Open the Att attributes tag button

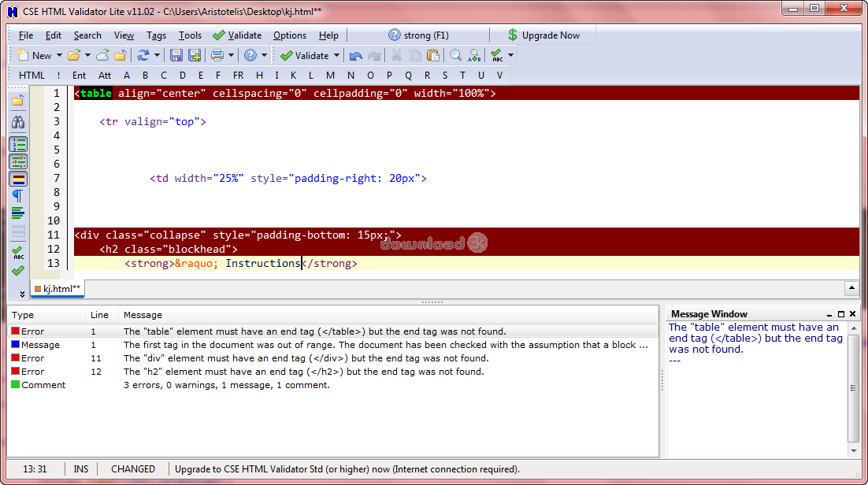click(105, 76)
